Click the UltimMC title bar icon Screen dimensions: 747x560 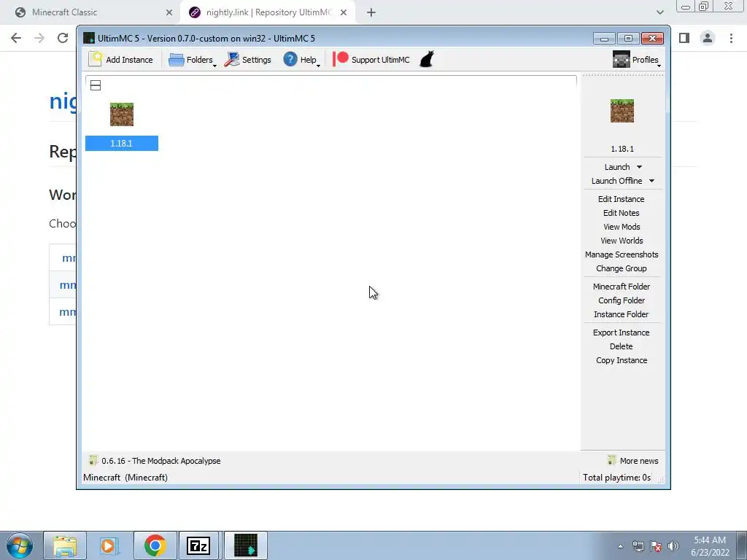pyautogui.click(x=88, y=38)
